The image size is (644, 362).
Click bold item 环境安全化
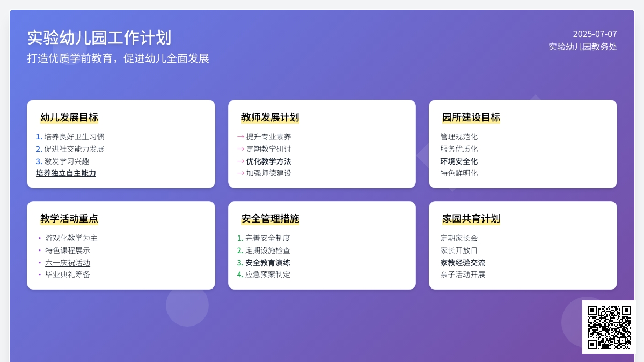pos(459,161)
